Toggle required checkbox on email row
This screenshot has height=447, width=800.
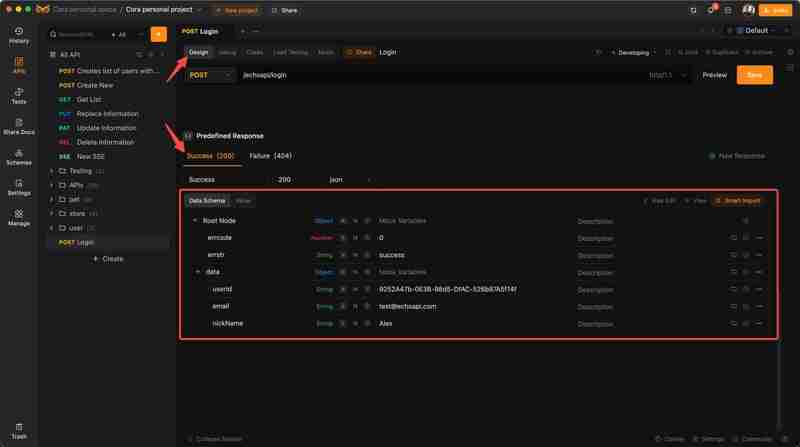click(x=343, y=307)
